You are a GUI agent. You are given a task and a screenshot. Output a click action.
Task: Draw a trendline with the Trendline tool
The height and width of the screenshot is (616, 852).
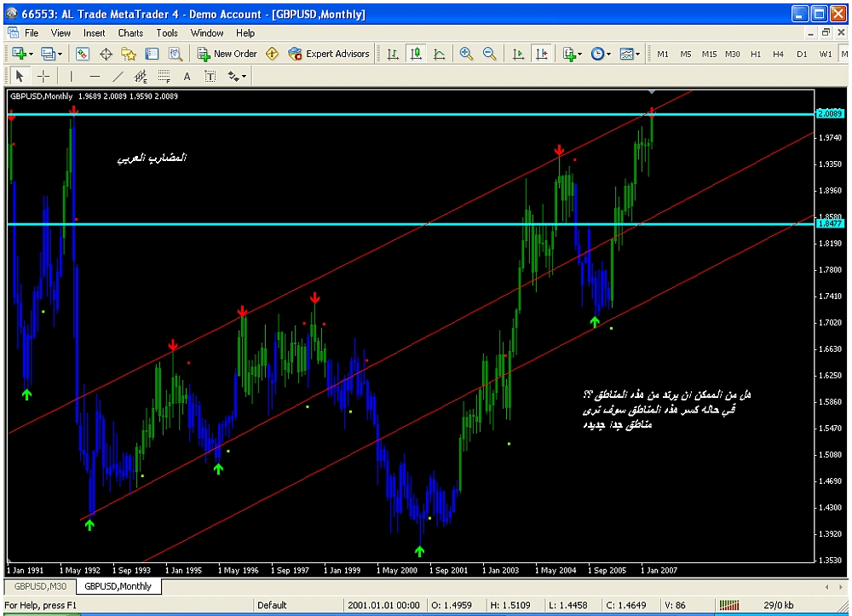118,77
